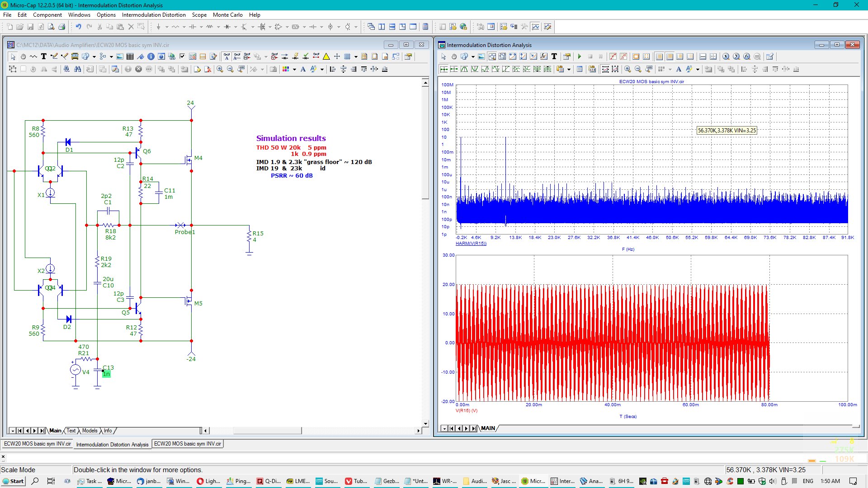
Task: Open dropdown arrow next to opamp component
Action: 287,27
